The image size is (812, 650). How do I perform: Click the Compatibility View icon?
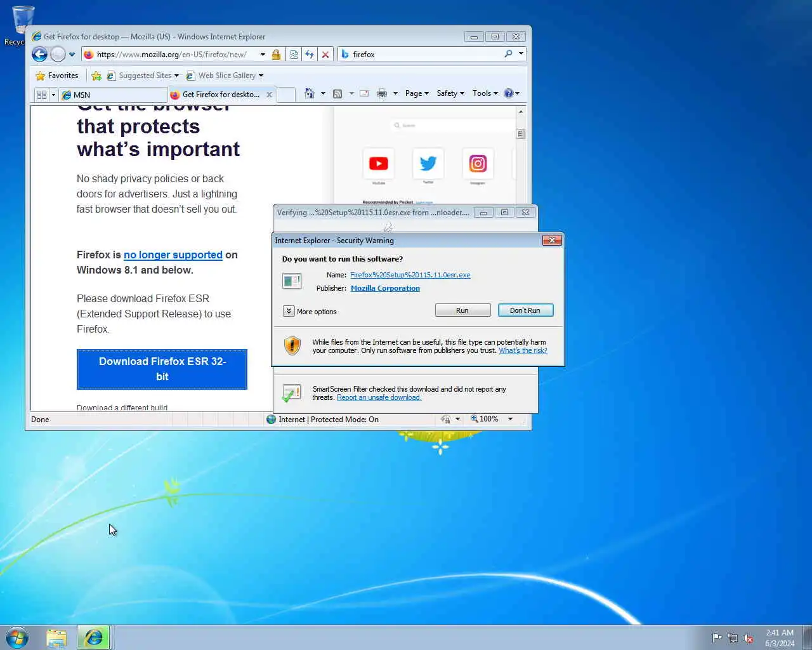tap(294, 55)
